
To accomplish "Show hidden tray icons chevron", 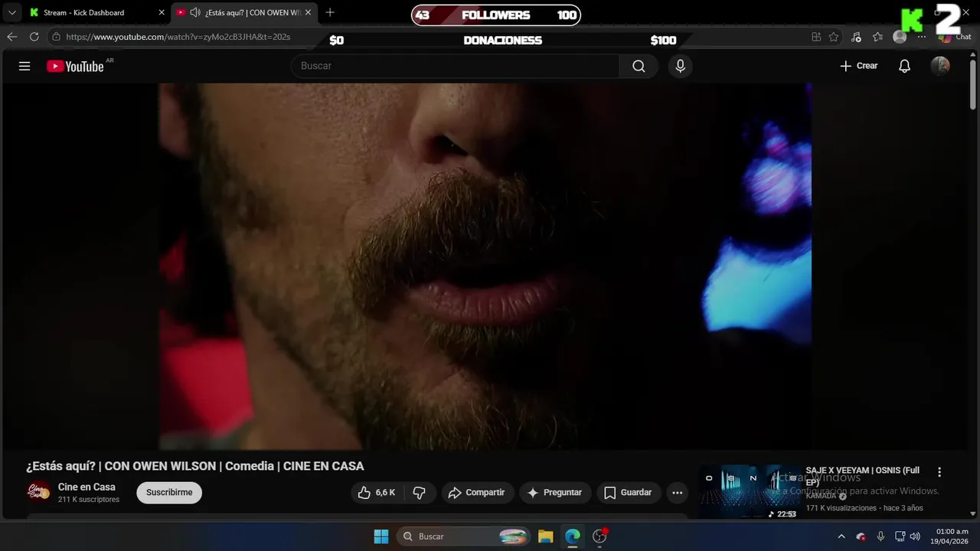I will click(841, 536).
